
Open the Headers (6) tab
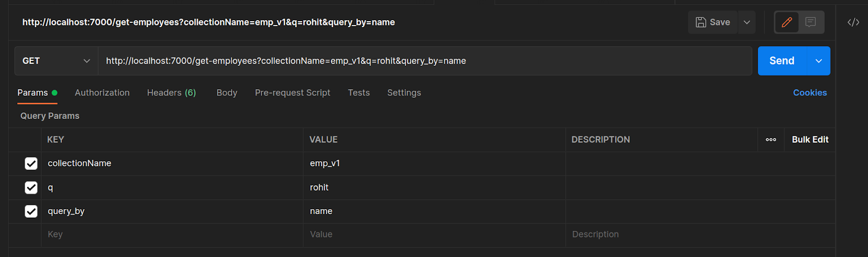[171, 93]
